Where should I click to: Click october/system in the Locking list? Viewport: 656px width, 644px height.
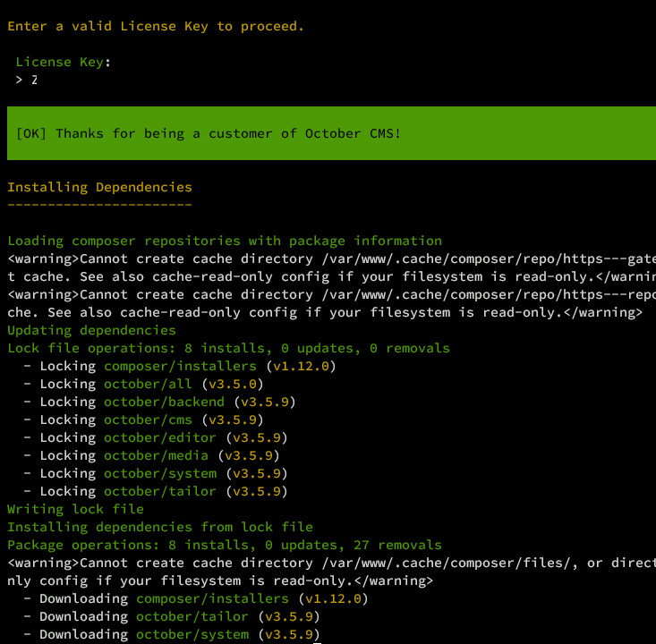pyautogui.click(x=160, y=473)
